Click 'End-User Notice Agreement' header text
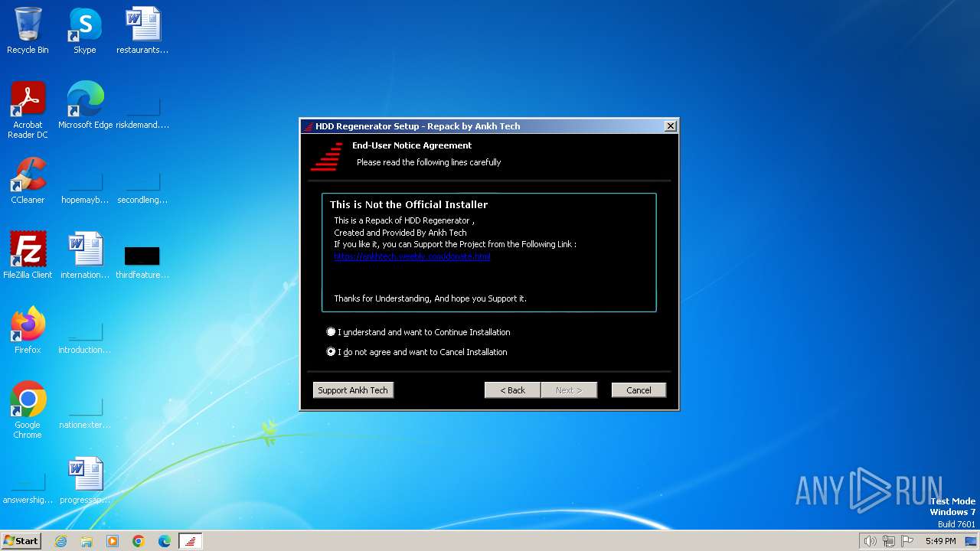This screenshot has height=551, width=980. tap(412, 145)
